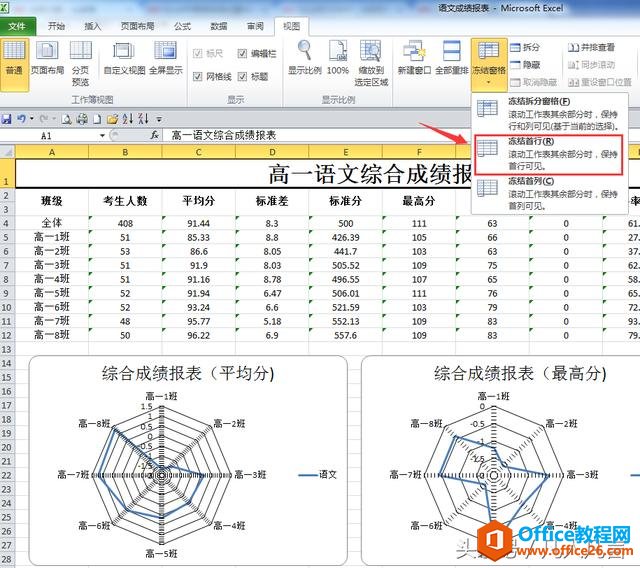640x568 pixels.
Task: Open the Redo history dropdown arrow
Action: pos(53,119)
